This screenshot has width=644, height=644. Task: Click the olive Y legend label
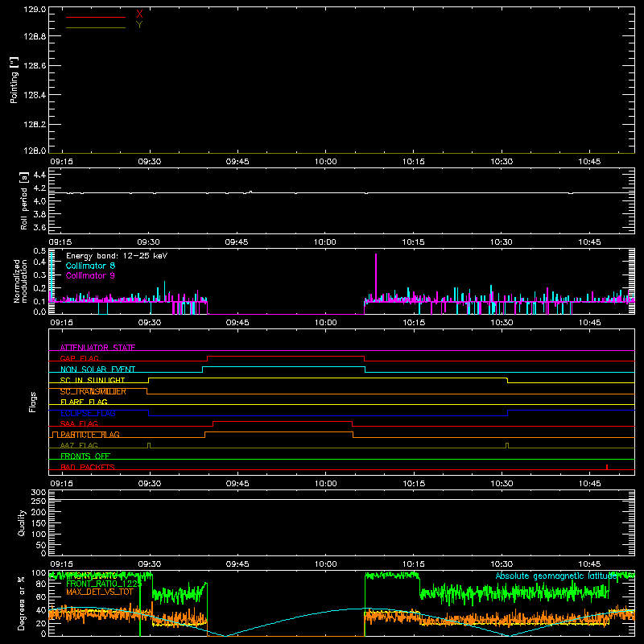139,25
